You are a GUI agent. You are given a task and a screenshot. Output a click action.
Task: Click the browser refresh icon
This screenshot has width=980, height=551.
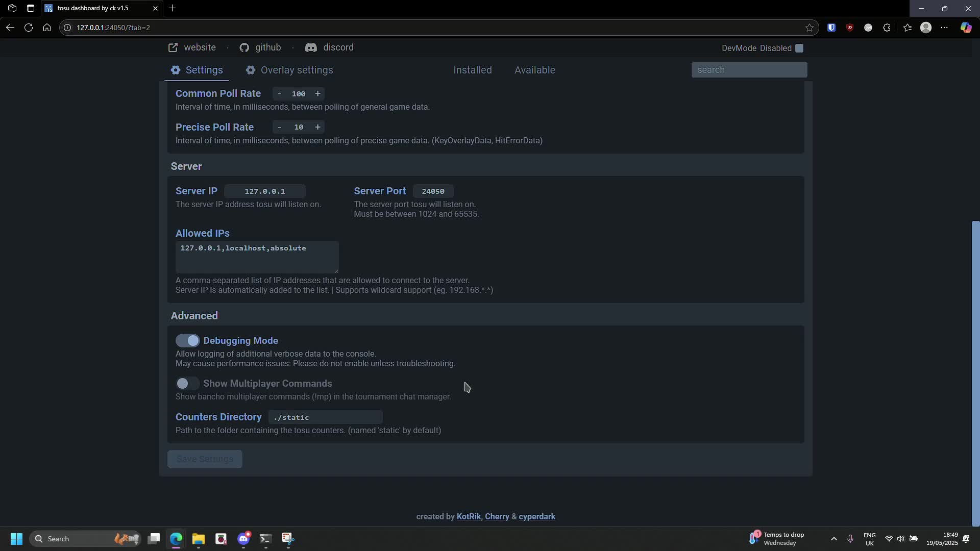pos(29,28)
